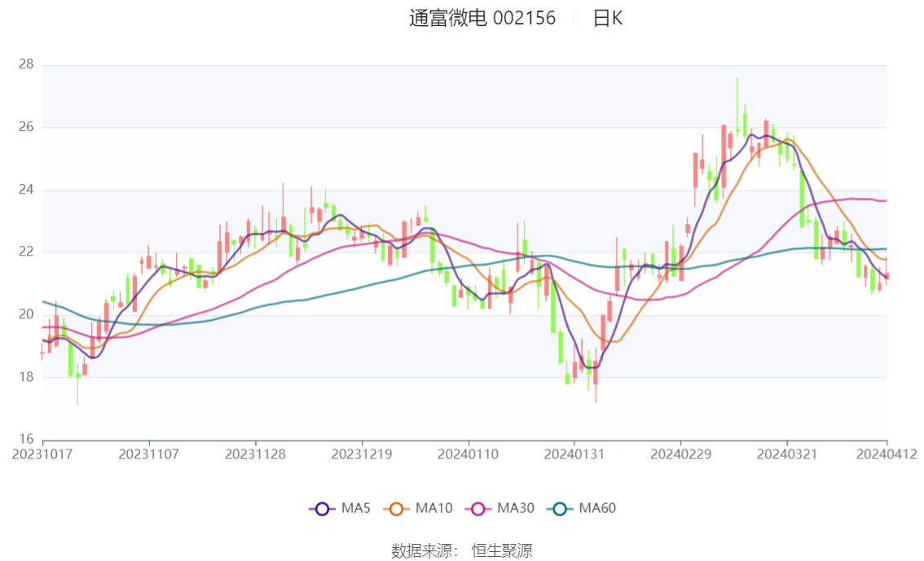Click the teal MA60 legend circle marker
Screen dimensions: 924x561
[560, 509]
